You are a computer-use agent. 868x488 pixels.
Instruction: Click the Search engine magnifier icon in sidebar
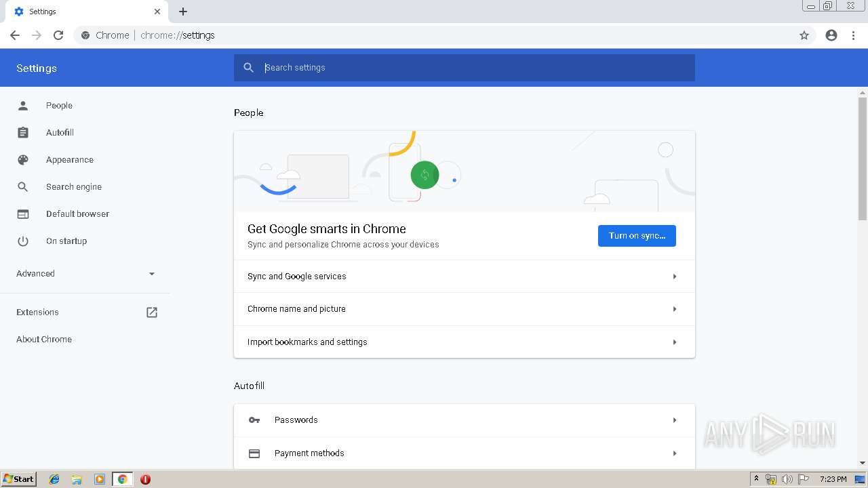pyautogui.click(x=23, y=187)
